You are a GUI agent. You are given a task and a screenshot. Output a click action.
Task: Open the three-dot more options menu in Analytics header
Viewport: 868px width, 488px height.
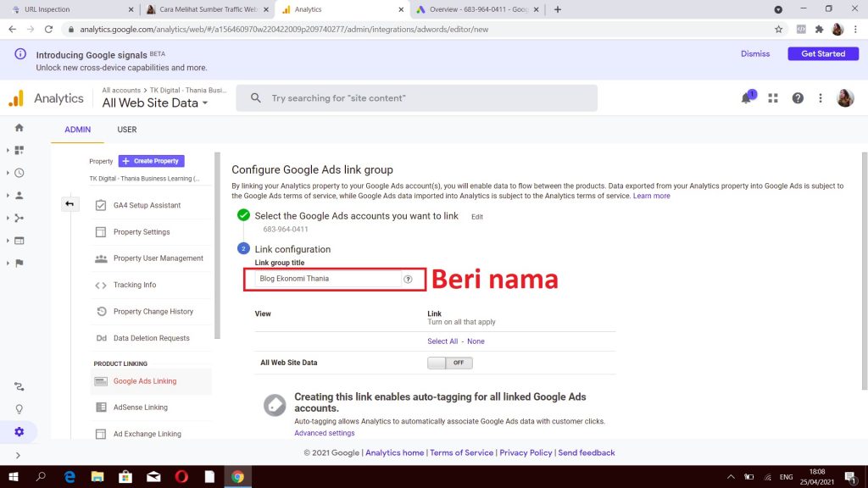tap(821, 98)
